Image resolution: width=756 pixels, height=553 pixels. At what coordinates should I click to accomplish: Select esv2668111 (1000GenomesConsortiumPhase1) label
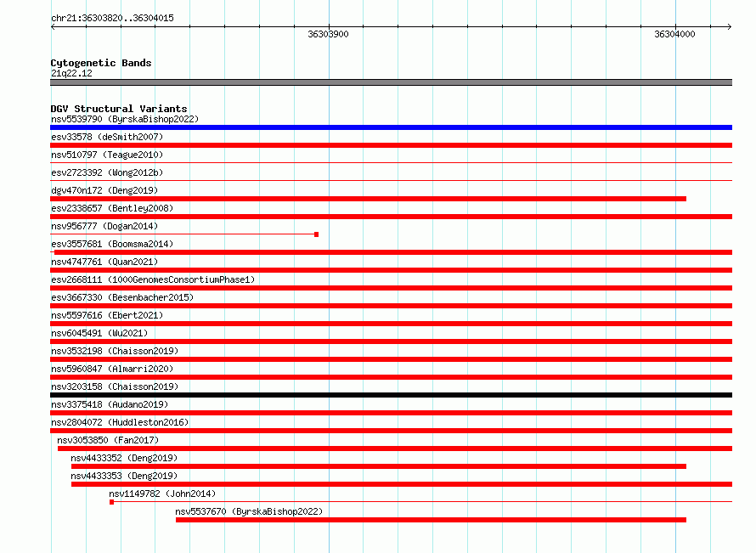(x=153, y=279)
